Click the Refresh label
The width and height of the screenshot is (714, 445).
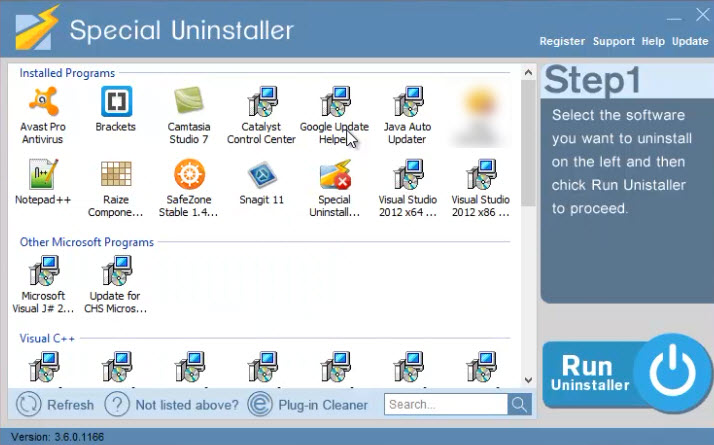point(71,405)
